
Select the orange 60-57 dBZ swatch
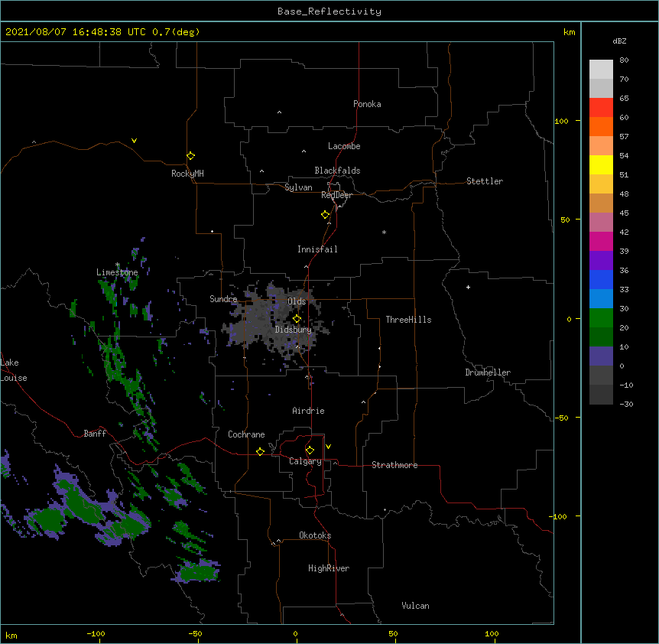coord(601,126)
